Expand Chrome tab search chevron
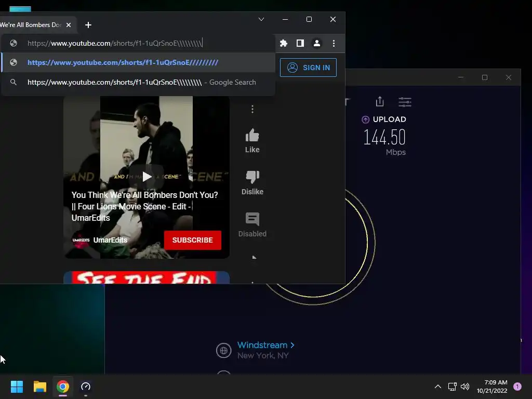The image size is (532, 399). coord(261,19)
